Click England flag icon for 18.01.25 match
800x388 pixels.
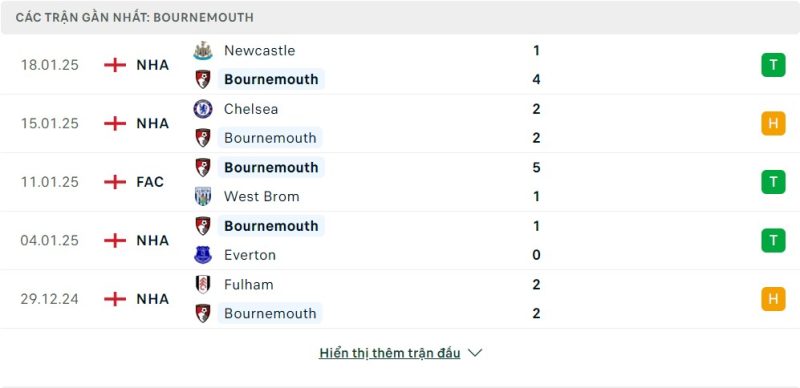(115, 65)
